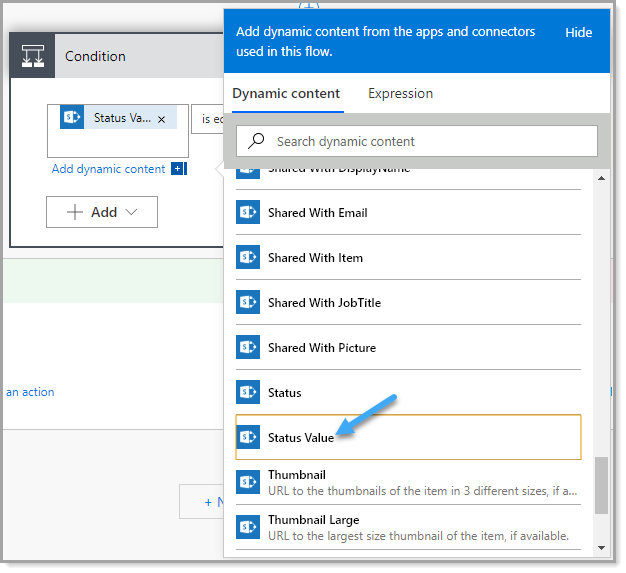Click the search magnifier icon
Image resolution: width=626 pixels, height=573 pixels.
256,141
